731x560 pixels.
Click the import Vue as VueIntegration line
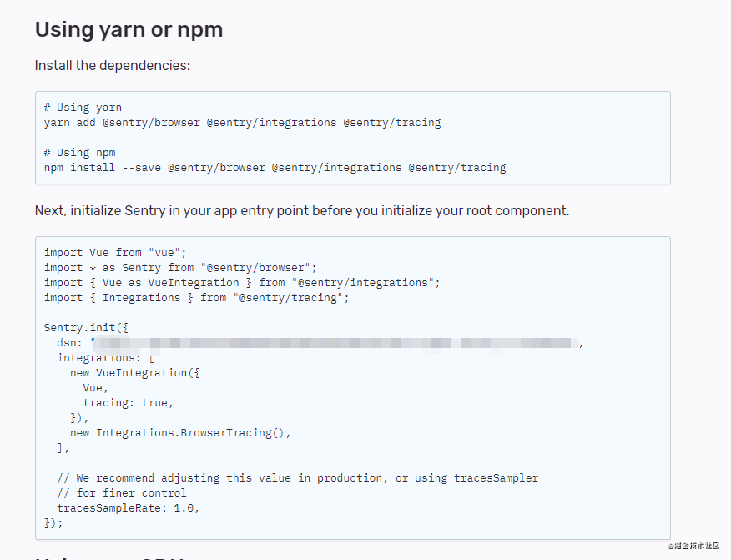pyautogui.click(x=242, y=282)
